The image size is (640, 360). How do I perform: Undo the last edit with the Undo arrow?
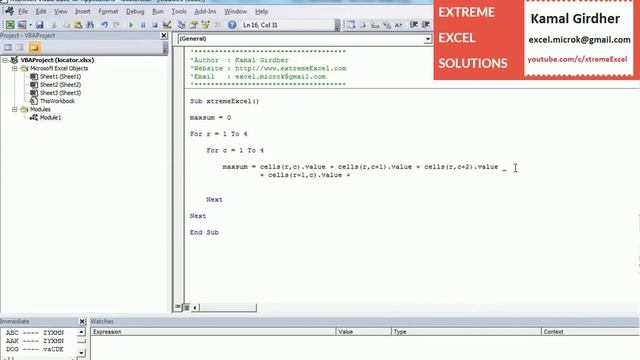[x=104, y=25]
